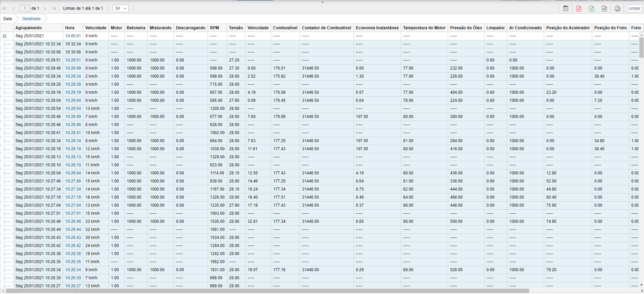Open the form view icon in toolbar

tap(566, 8)
